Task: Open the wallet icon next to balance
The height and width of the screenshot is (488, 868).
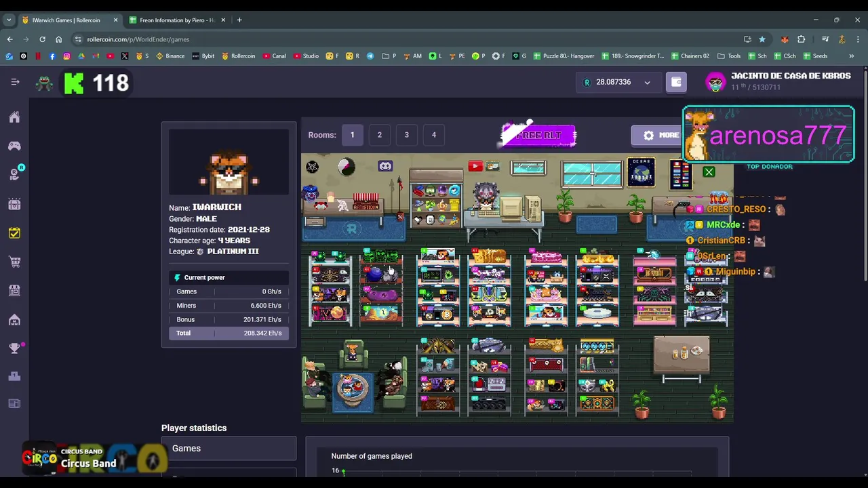Action: (676, 82)
